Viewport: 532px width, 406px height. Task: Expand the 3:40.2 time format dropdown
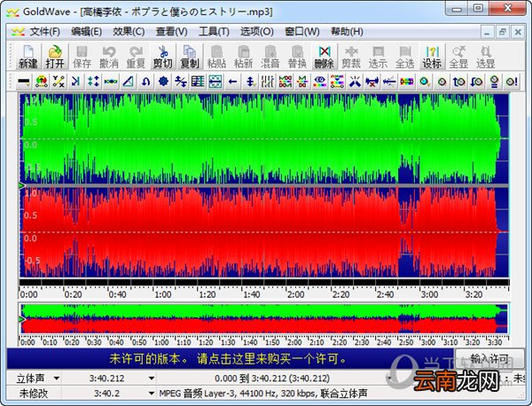pyautogui.click(x=152, y=394)
